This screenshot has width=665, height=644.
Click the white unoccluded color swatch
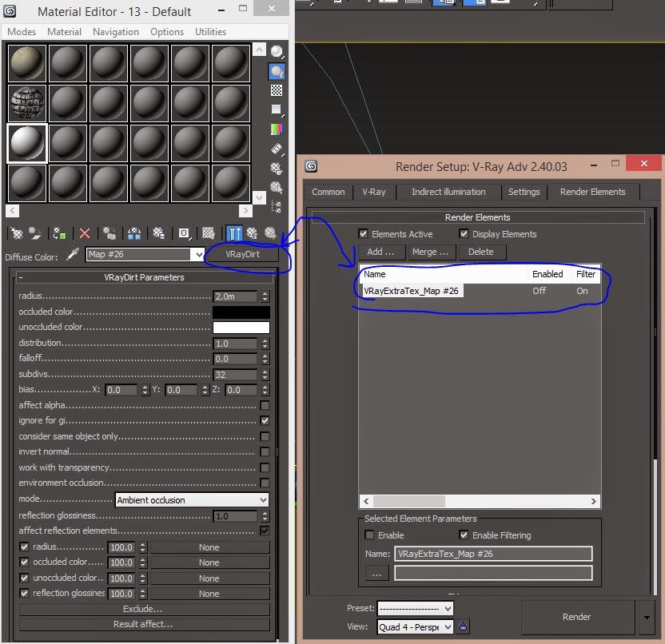click(241, 328)
